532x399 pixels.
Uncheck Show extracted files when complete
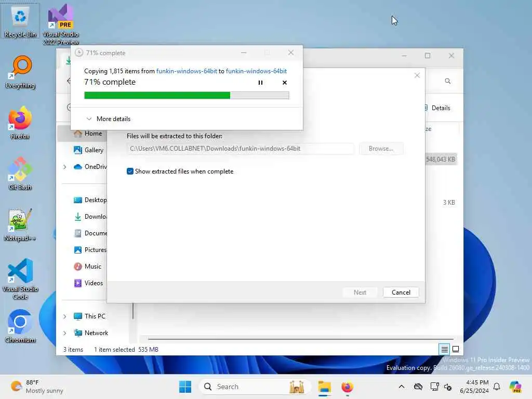(x=130, y=171)
